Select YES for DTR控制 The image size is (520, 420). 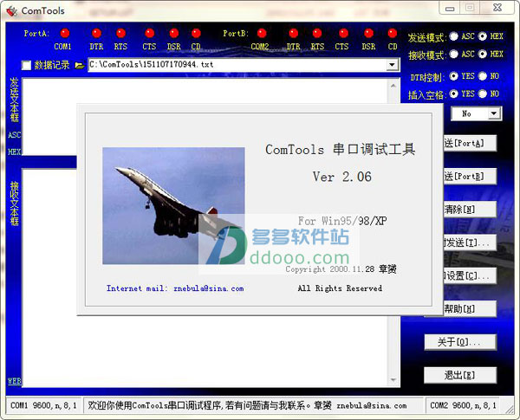[453, 76]
